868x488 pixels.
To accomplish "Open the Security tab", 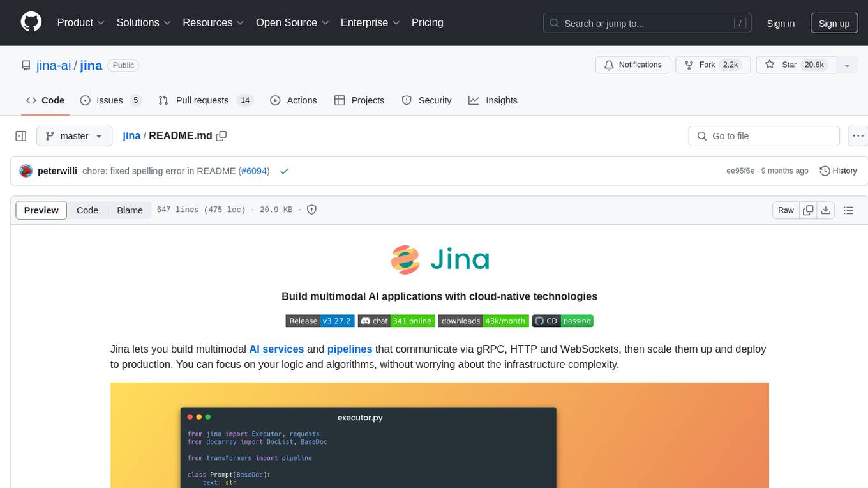I will pos(426,100).
